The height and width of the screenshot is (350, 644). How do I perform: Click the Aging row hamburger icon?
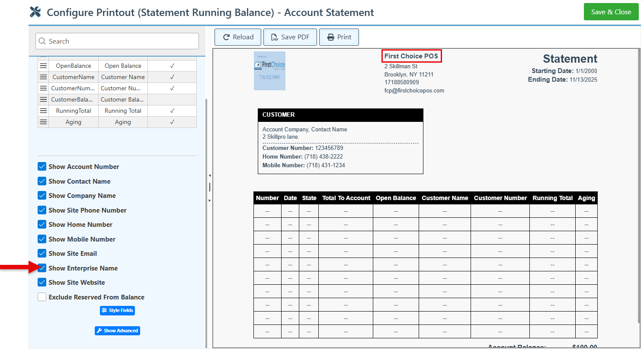pyautogui.click(x=43, y=122)
